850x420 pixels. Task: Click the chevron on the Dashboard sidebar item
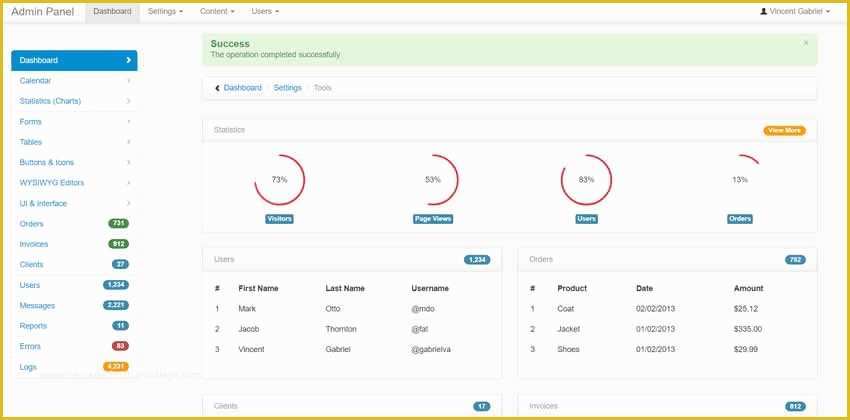128,60
